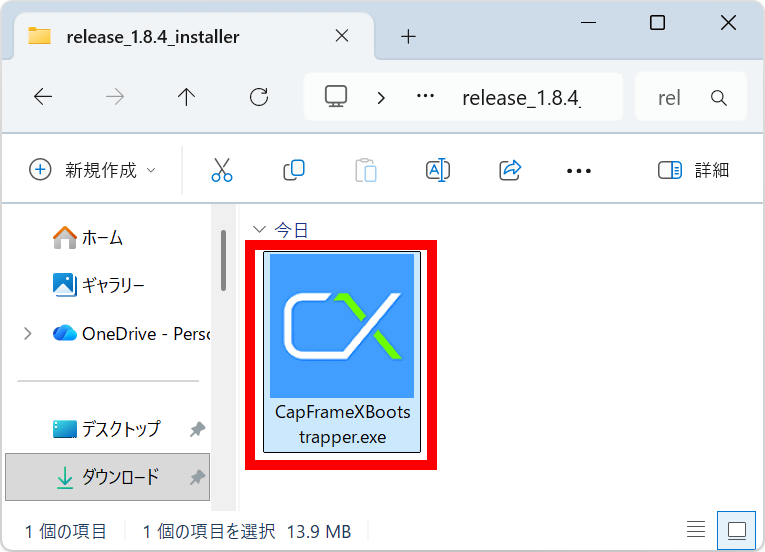Expand the OneDrive tree chevron

[x=28, y=334]
